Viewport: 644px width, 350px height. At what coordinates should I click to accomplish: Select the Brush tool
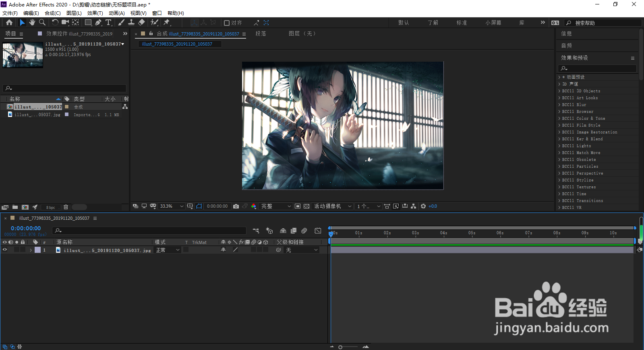[121, 23]
